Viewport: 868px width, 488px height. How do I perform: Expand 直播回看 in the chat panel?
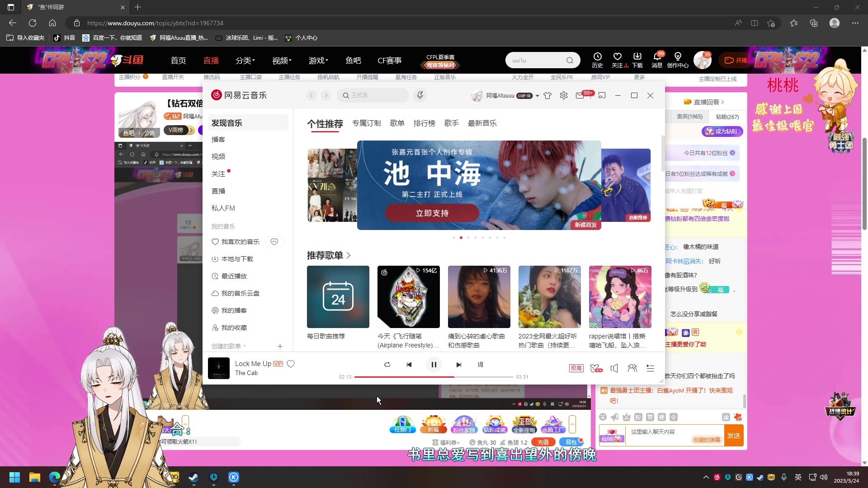click(704, 102)
